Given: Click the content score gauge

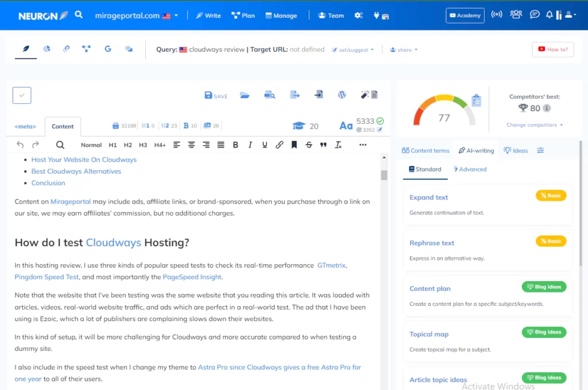Looking at the screenshot, I should pos(444,110).
